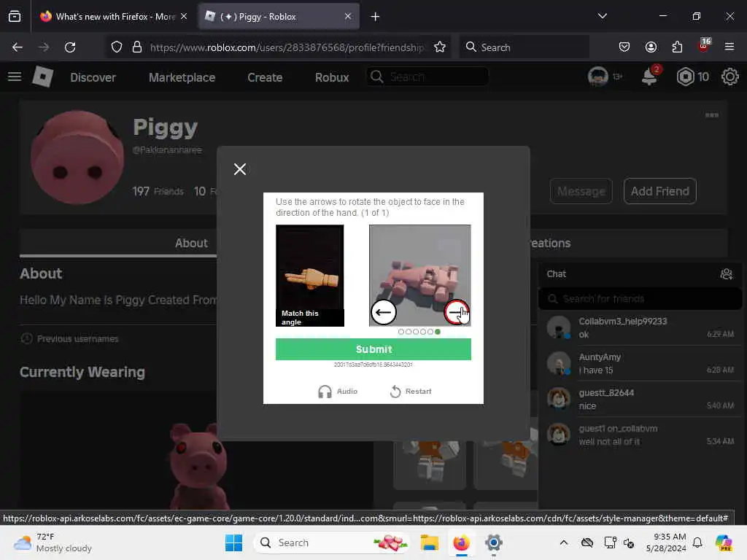Open profile three-dots options menu
The image size is (747, 560).
pos(712,115)
